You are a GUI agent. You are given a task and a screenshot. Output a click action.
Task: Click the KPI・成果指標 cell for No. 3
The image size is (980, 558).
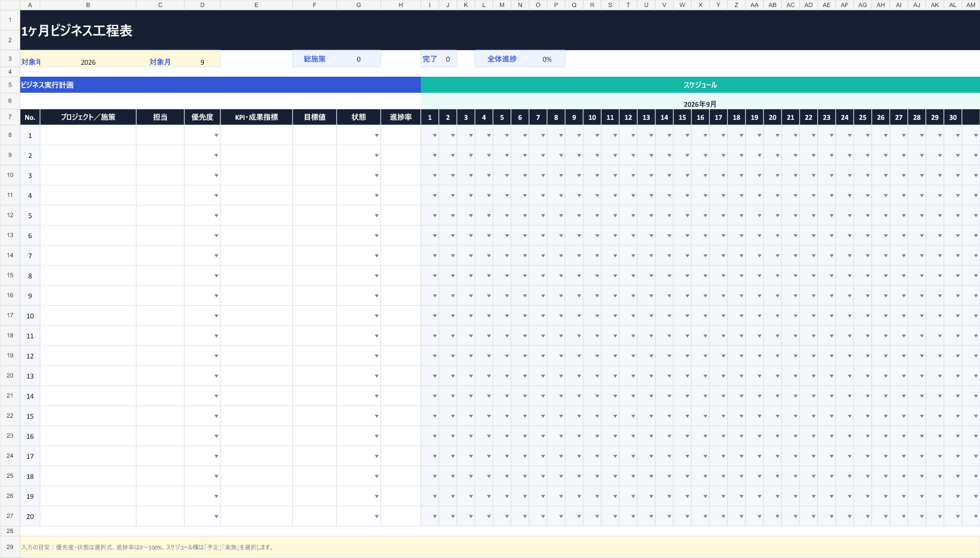tap(257, 175)
